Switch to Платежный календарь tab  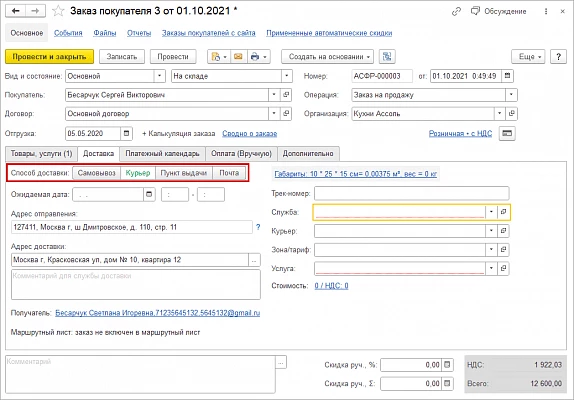tap(162, 154)
